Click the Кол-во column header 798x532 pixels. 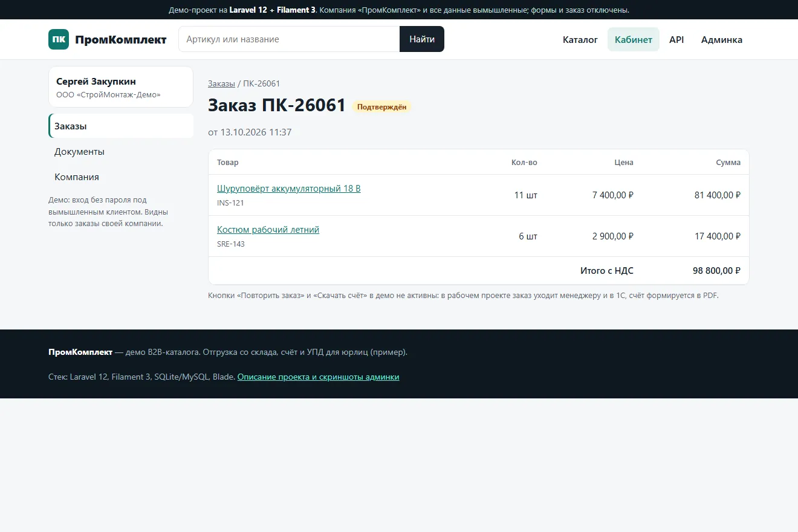click(x=524, y=163)
